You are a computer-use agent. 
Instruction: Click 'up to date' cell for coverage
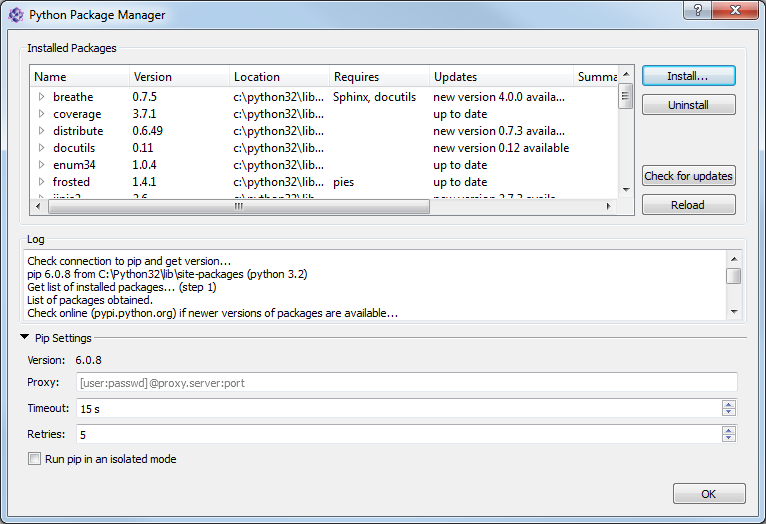click(x=460, y=114)
